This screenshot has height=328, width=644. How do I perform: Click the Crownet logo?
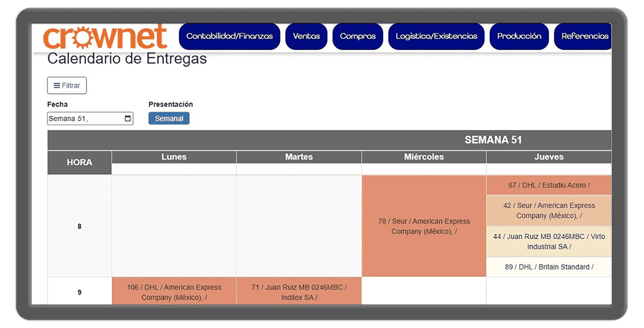pyautogui.click(x=105, y=37)
